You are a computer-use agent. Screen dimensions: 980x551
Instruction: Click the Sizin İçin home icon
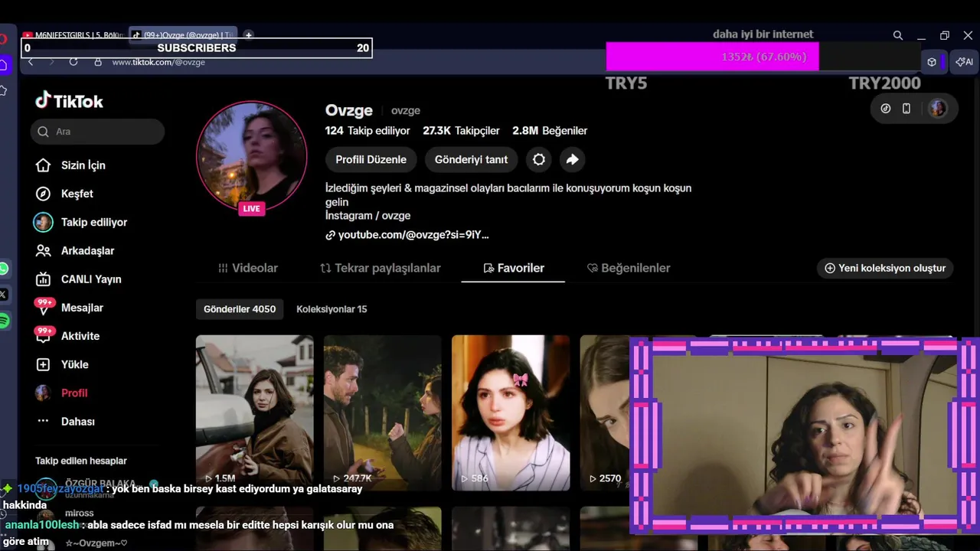tap(43, 165)
